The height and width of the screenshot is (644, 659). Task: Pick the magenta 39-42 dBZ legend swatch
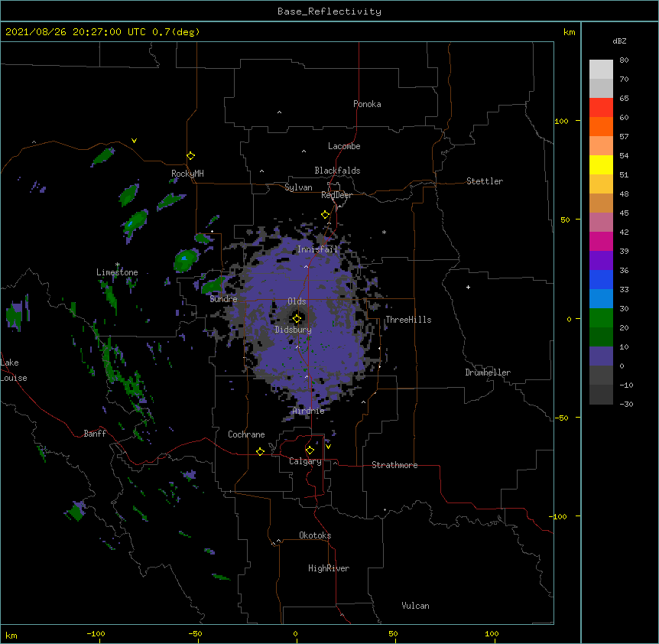click(x=601, y=241)
